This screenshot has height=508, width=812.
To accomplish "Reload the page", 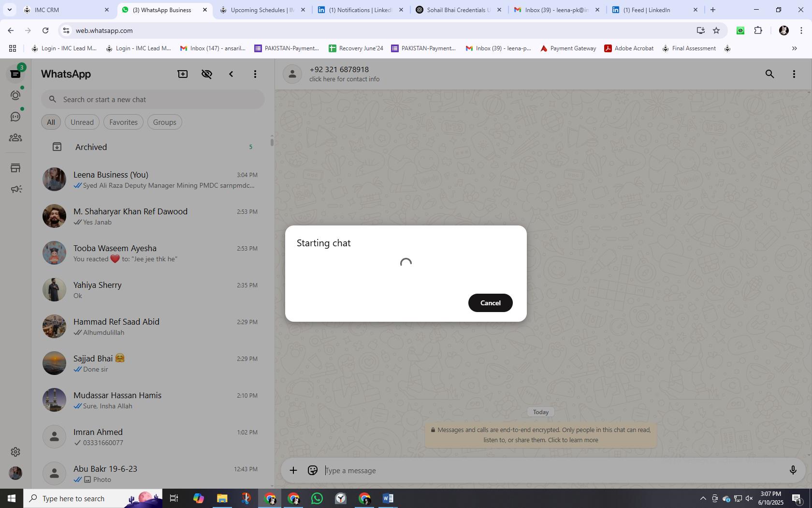I will [x=45, y=30].
